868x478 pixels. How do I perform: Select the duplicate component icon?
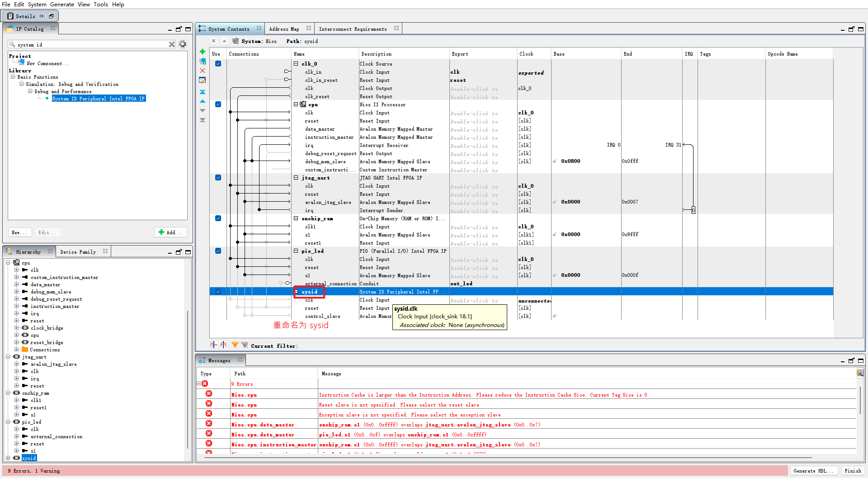(x=202, y=62)
